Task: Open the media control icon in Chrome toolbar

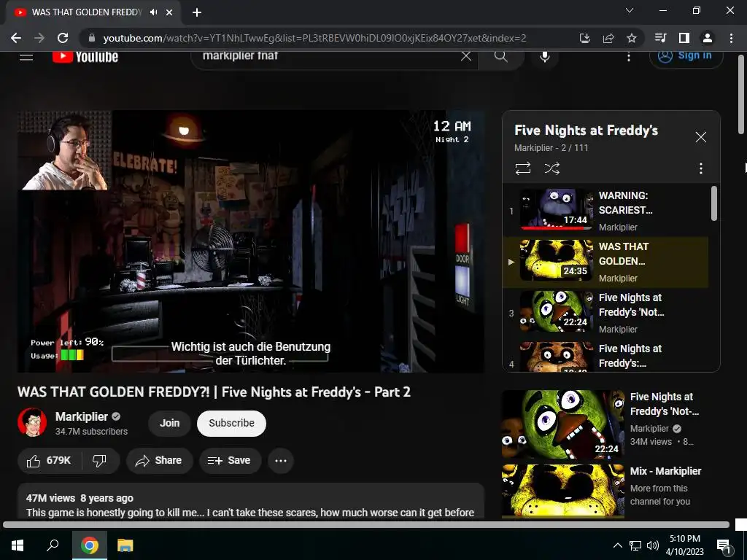Action: (660, 38)
